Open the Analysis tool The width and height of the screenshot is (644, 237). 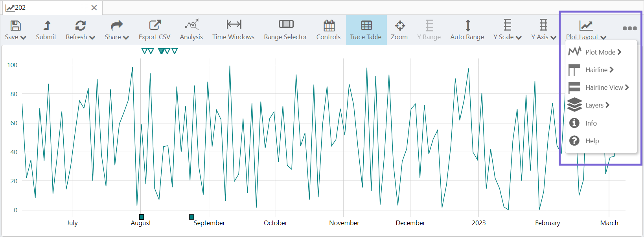pos(191,26)
